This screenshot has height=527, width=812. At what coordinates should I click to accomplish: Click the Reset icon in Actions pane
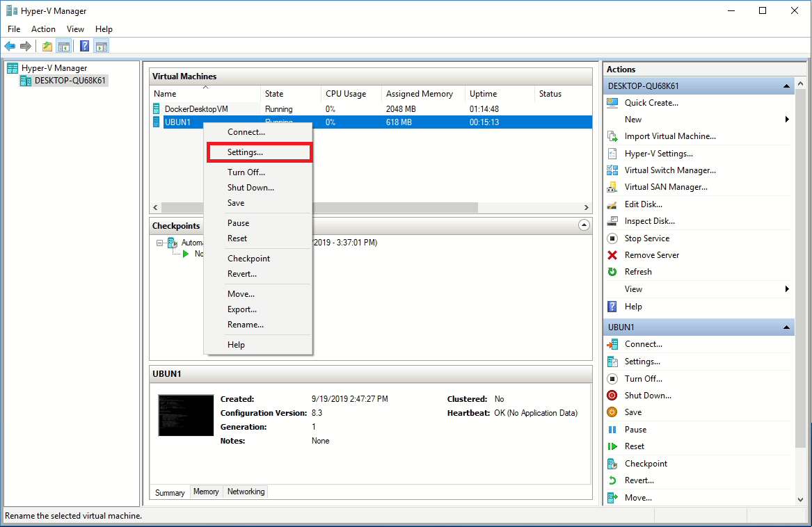coord(612,446)
